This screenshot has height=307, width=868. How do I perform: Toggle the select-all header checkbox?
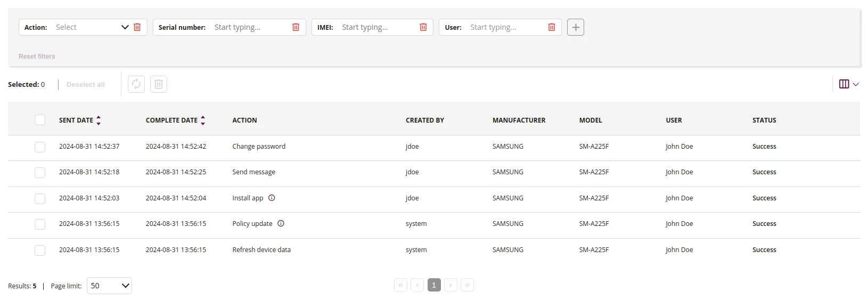point(40,120)
